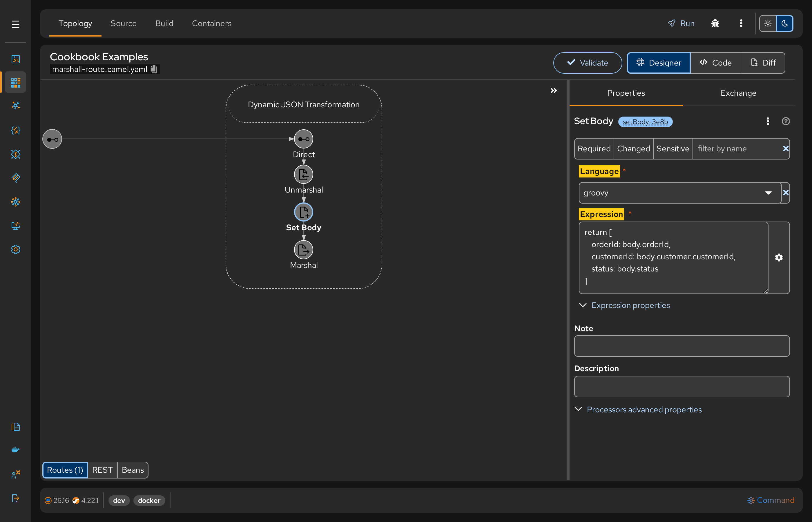
Task: Collapse the properties panel with double chevron
Action: pyautogui.click(x=553, y=90)
